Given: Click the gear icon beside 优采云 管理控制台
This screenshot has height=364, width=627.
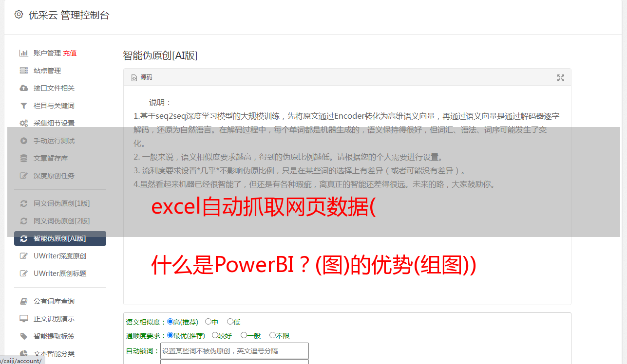Looking at the screenshot, I should point(19,15).
